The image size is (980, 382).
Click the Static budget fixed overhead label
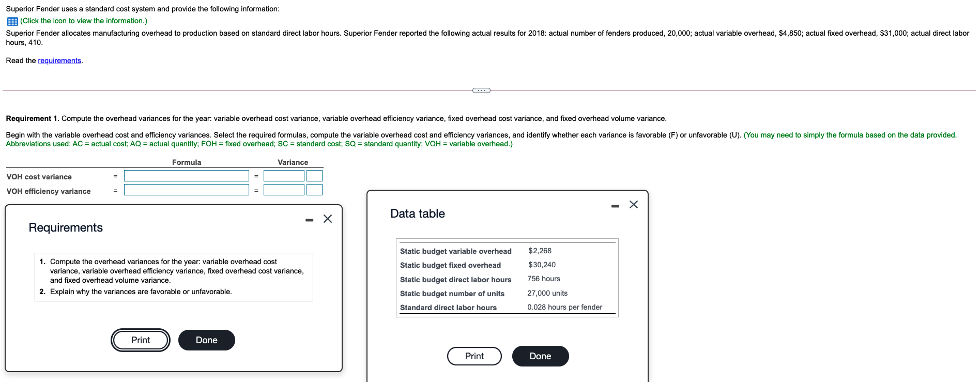[x=450, y=265]
